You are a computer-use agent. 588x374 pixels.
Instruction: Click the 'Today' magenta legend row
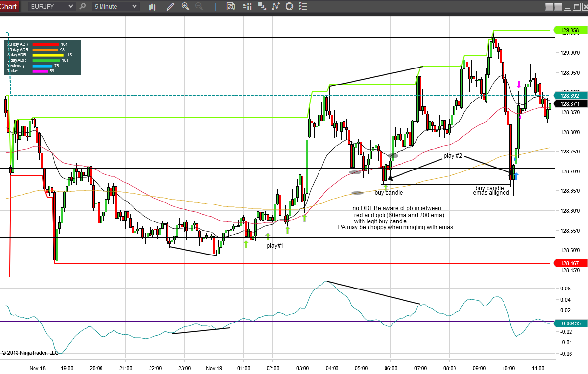point(30,71)
